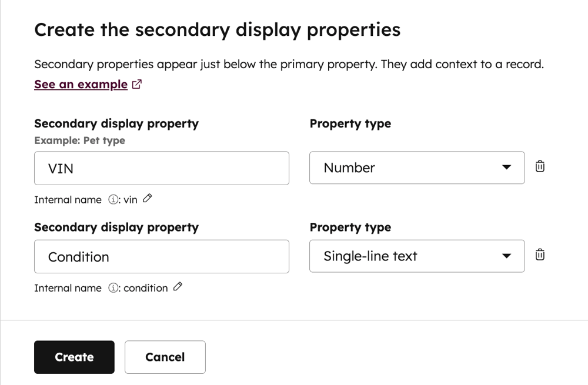Click the Create the secondary display properties heading

click(218, 29)
